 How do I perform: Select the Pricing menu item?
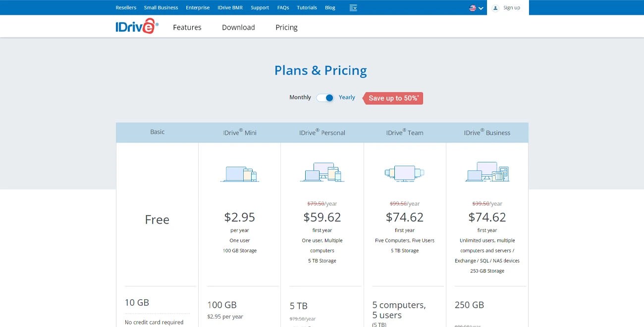[286, 27]
